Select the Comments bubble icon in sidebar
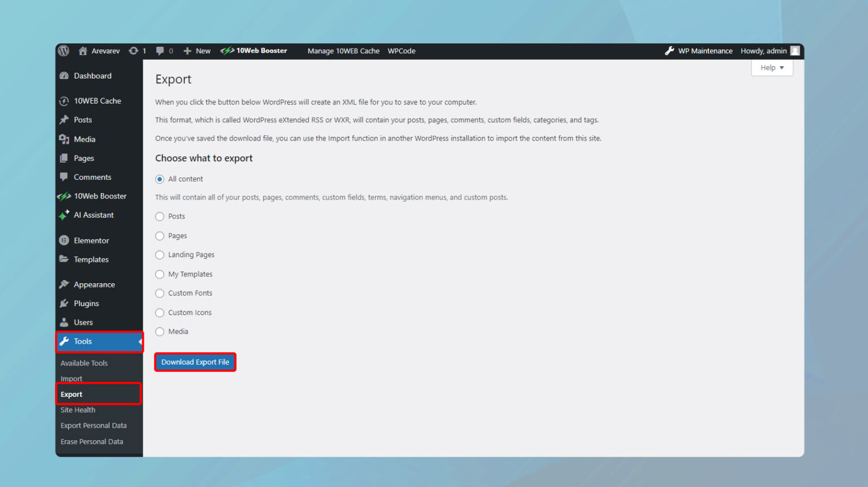 coord(63,177)
